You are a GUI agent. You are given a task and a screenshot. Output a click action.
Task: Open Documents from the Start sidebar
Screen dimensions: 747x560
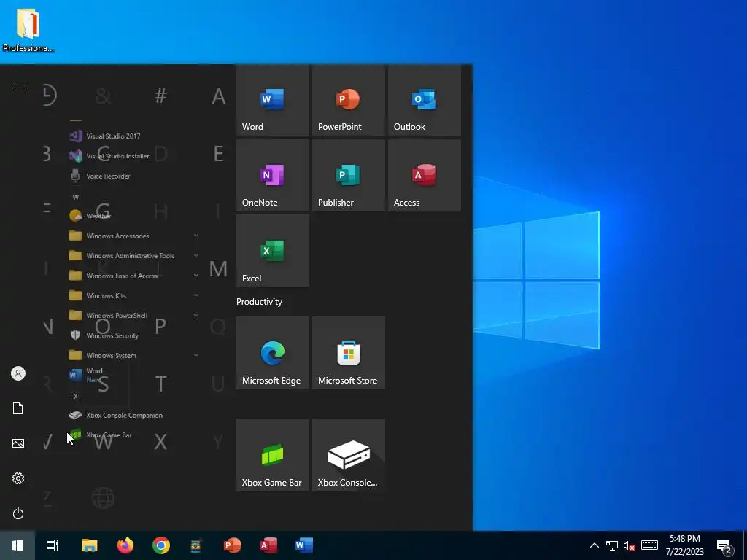click(x=18, y=408)
